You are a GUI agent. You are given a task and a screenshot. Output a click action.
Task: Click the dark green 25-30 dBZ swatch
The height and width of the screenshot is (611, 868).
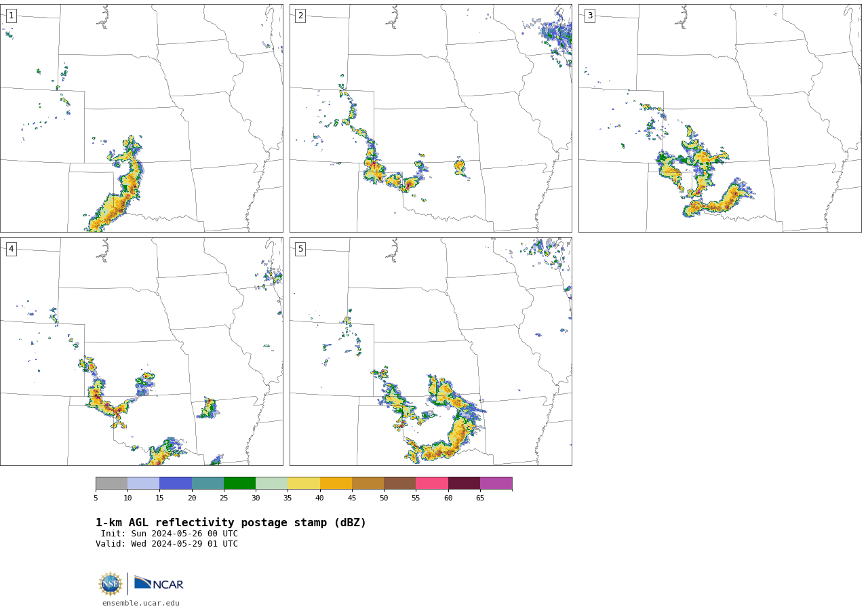[x=240, y=484]
